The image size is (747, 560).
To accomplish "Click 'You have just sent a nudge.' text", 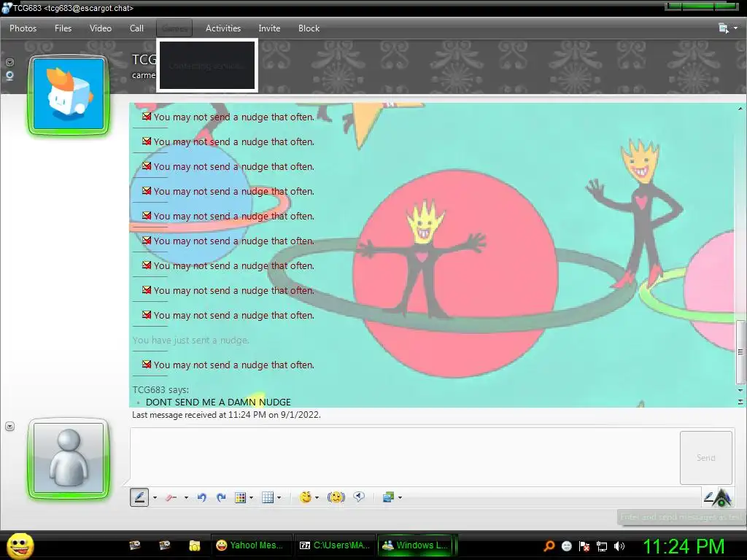I will (190, 340).
